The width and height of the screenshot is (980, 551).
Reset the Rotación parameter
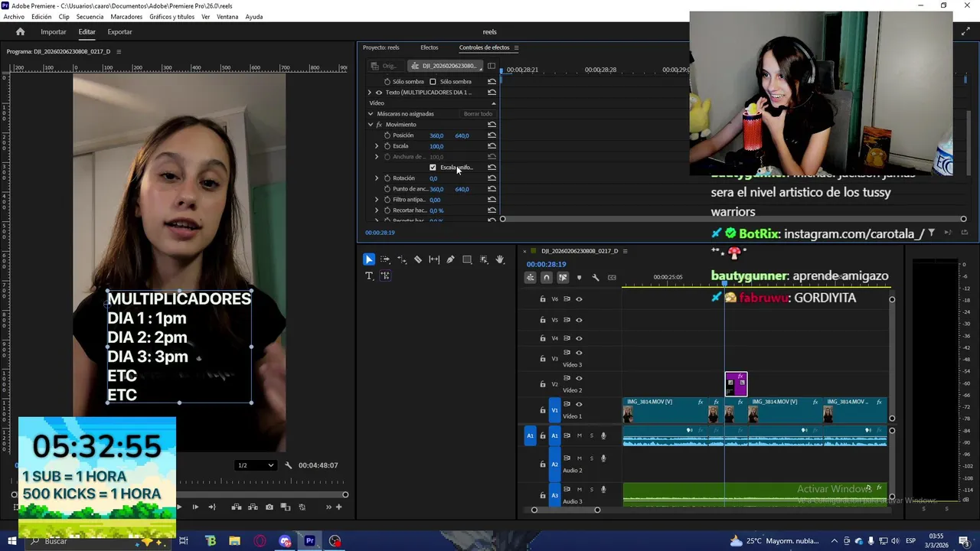pos(492,178)
